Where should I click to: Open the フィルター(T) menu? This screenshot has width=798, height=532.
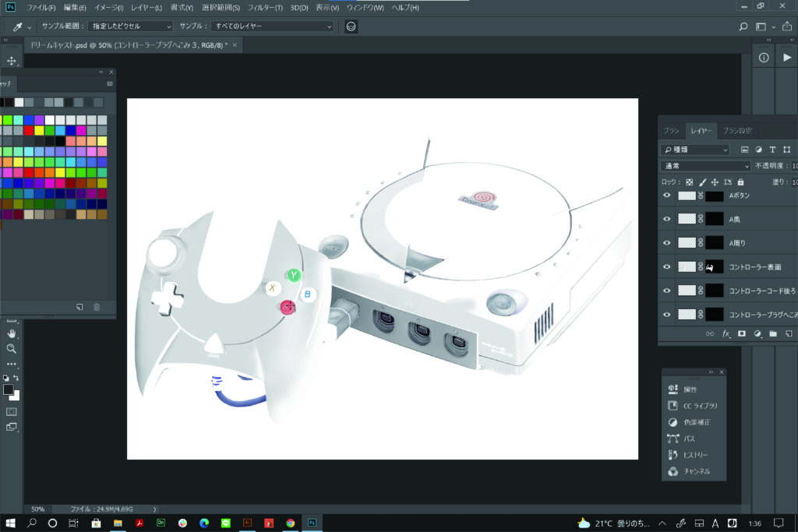pos(265,7)
